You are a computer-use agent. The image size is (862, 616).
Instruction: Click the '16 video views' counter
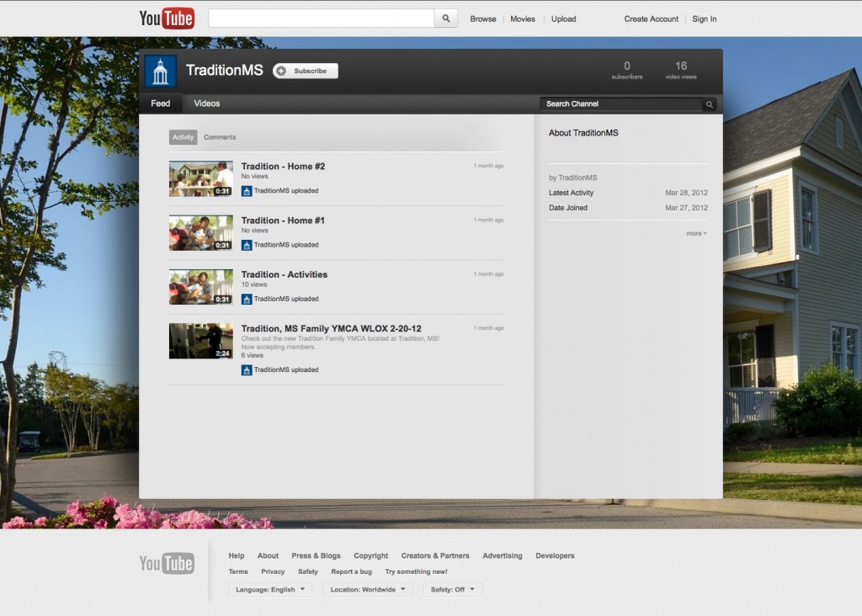pyautogui.click(x=680, y=71)
